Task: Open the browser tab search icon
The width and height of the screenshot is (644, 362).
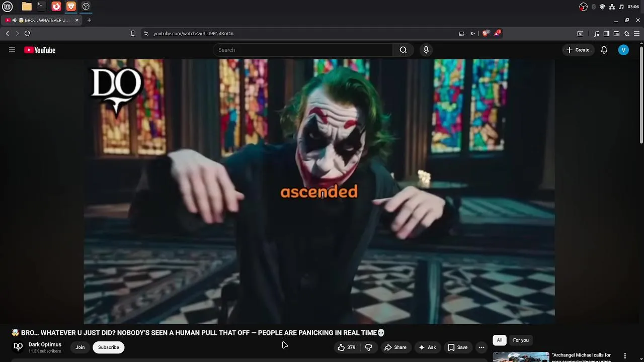Action: coord(580,34)
